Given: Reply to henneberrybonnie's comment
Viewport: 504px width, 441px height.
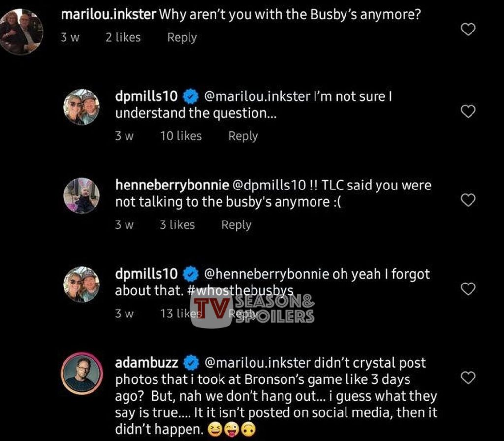Looking at the screenshot, I should 236,224.
